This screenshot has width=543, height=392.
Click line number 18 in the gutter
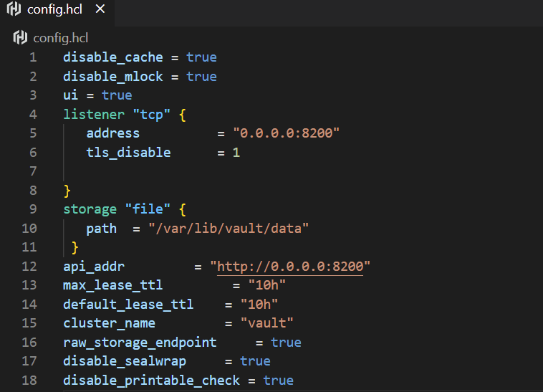click(x=29, y=381)
